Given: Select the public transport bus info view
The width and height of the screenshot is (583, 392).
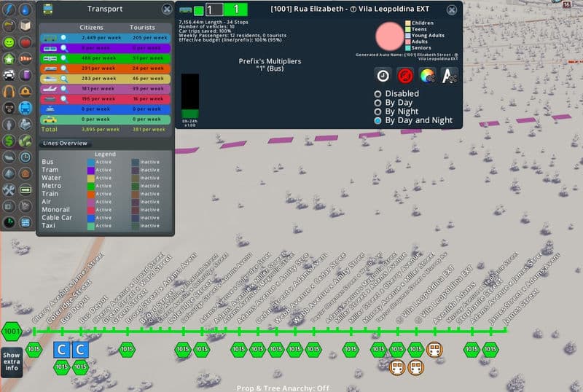Looking at the screenshot, I should pos(26,109).
